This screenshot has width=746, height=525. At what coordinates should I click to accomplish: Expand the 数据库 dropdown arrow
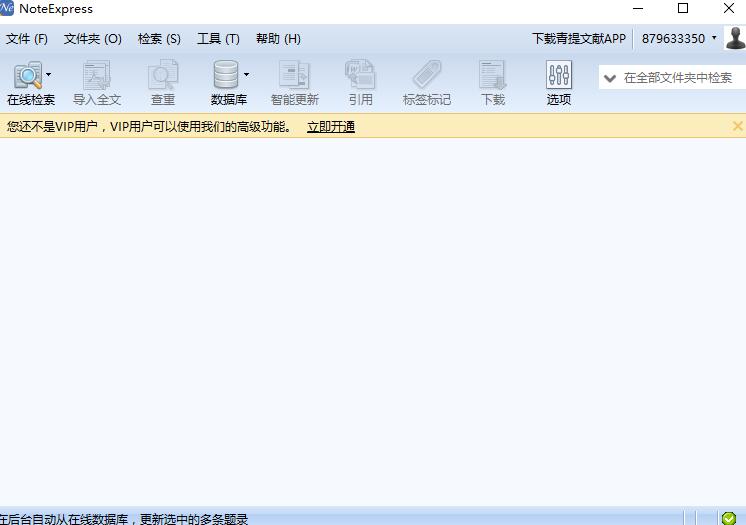pos(246,75)
